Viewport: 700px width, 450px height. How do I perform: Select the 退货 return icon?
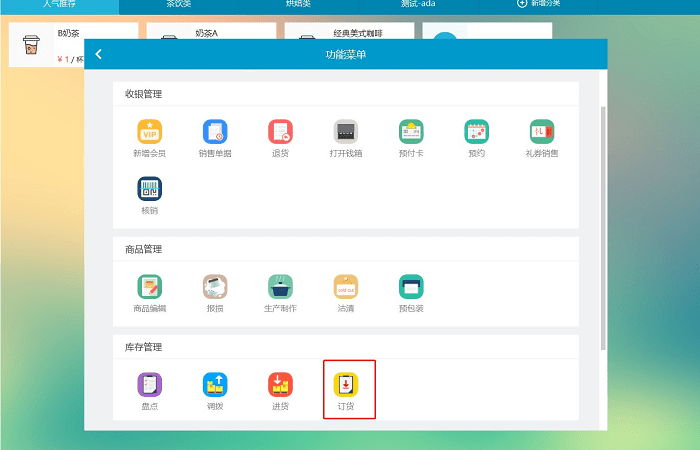point(280,131)
